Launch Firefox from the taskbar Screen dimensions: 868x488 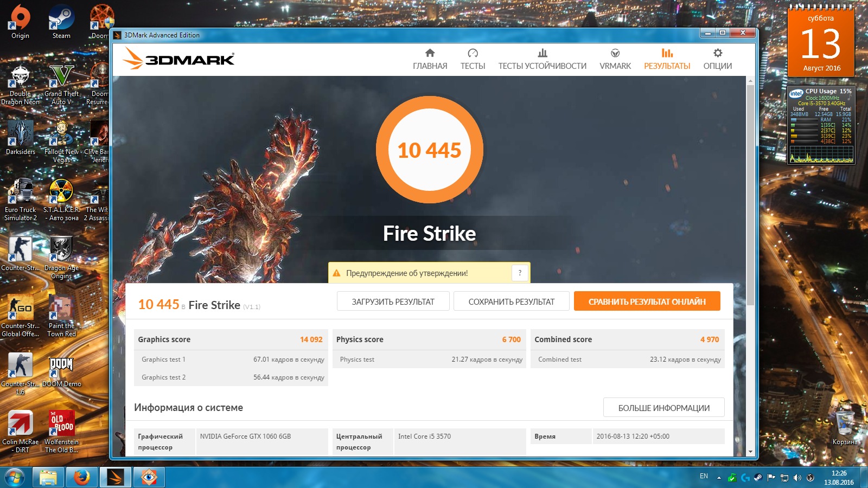[82, 477]
